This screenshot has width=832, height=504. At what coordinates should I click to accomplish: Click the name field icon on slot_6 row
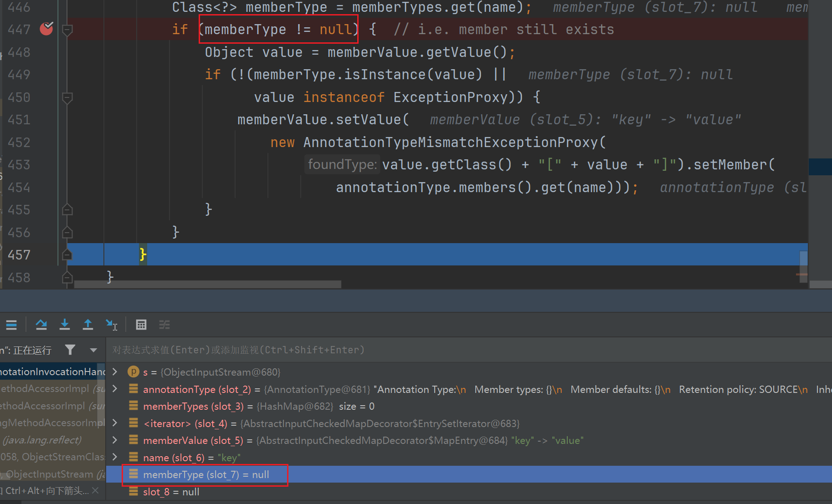click(134, 457)
